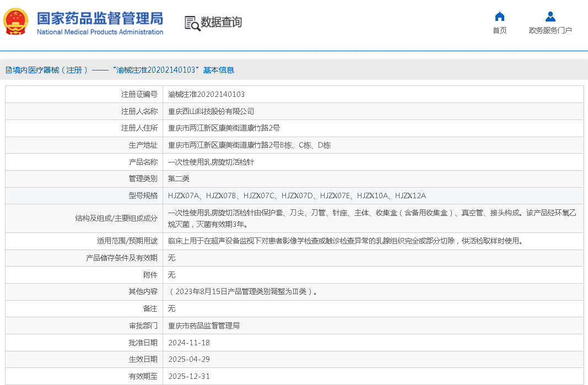Open the 政务服务门户 link
This screenshot has height=385, width=588.
(x=550, y=30)
